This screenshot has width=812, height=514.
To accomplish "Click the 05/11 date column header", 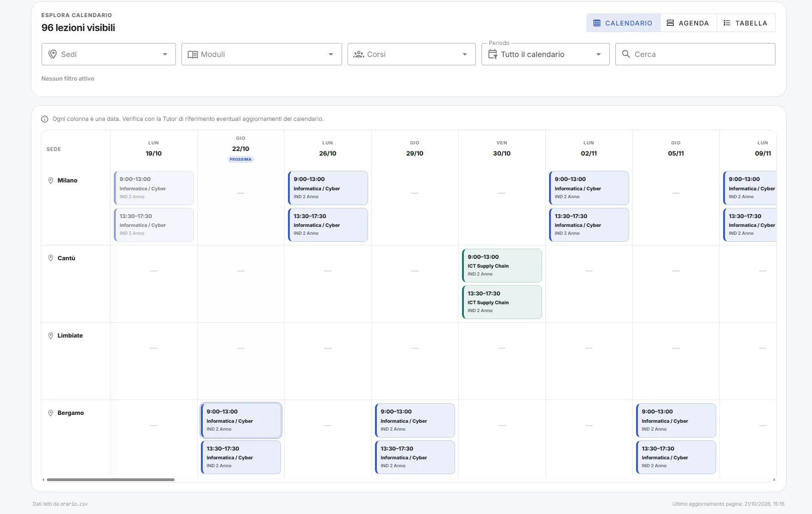I will pyautogui.click(x=676, y=149).
